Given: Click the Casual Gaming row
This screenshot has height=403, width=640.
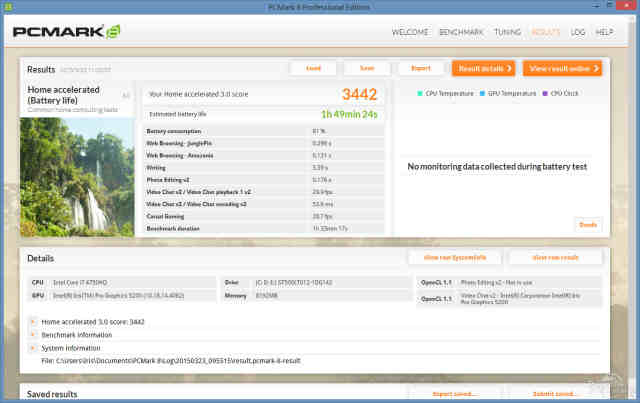Looking at the screenshot, I should (x=264, y=216).
